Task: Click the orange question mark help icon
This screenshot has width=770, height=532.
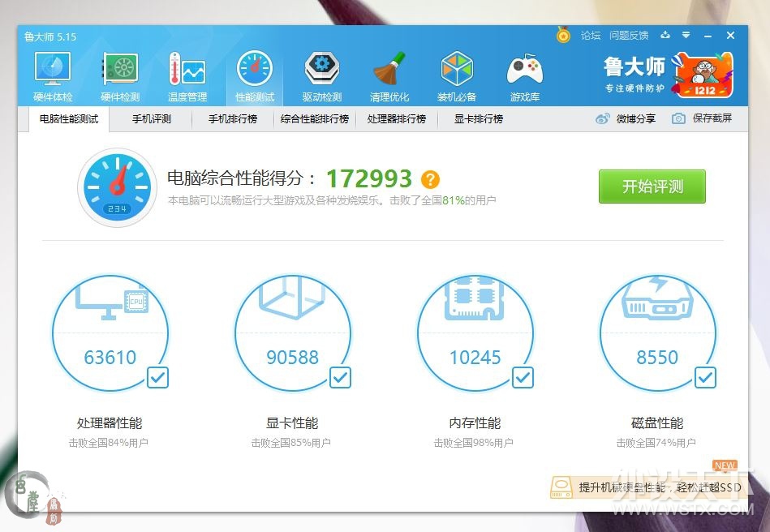Action: coord(430,179)
